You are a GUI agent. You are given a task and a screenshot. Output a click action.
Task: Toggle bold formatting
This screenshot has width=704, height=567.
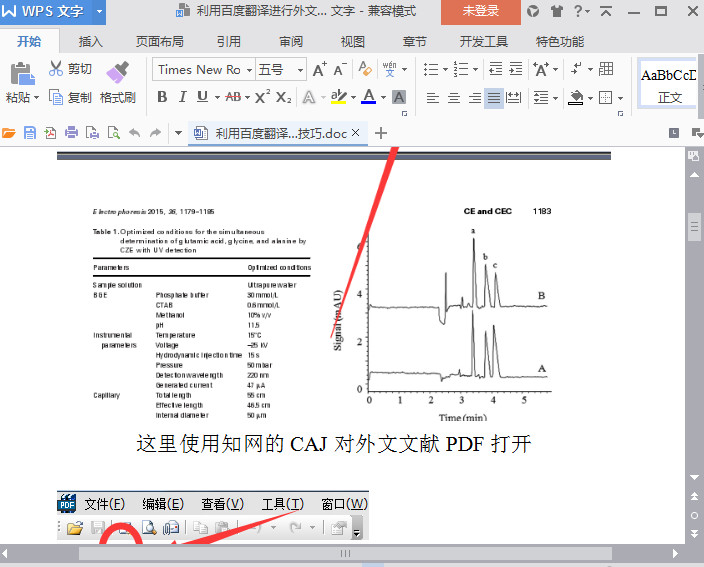pyautogui.click(x=161, y=97)
